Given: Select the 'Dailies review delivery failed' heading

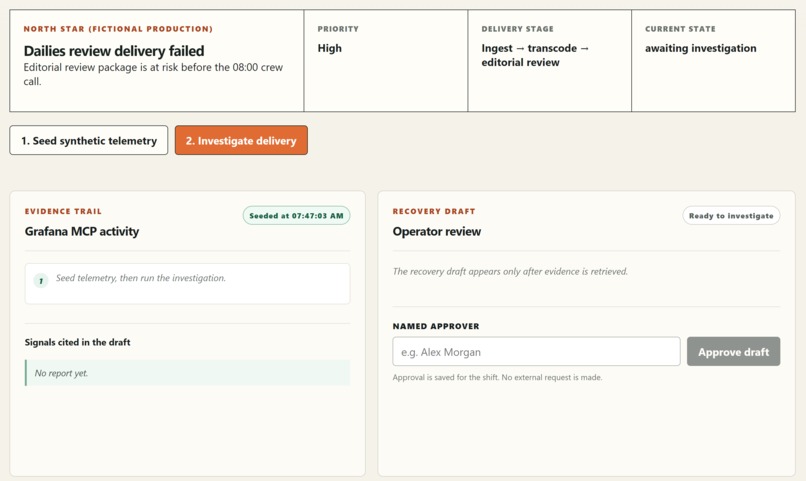Looking at the screenshot, I should (114, 51).
